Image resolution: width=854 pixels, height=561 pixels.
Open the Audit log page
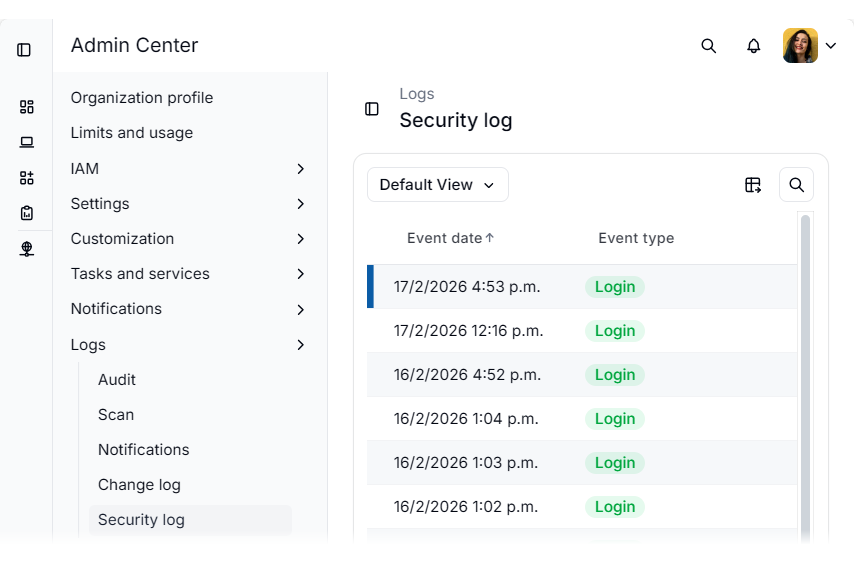117,380
